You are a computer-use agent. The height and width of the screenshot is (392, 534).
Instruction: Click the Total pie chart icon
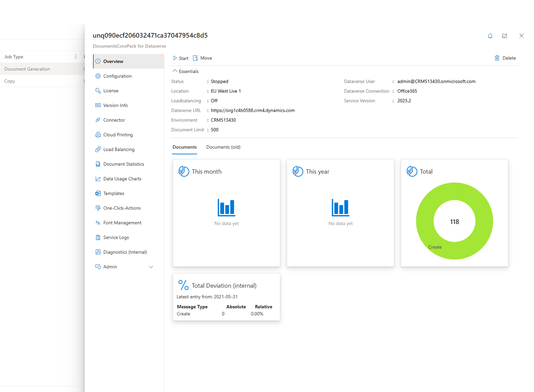coord(412,171)
